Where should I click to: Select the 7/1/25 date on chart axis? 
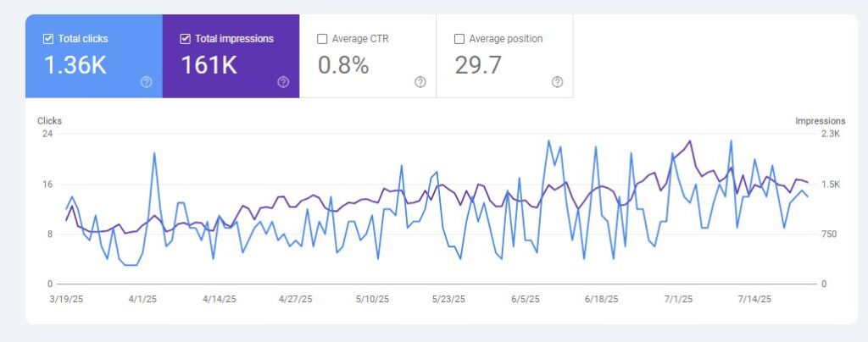678,299
